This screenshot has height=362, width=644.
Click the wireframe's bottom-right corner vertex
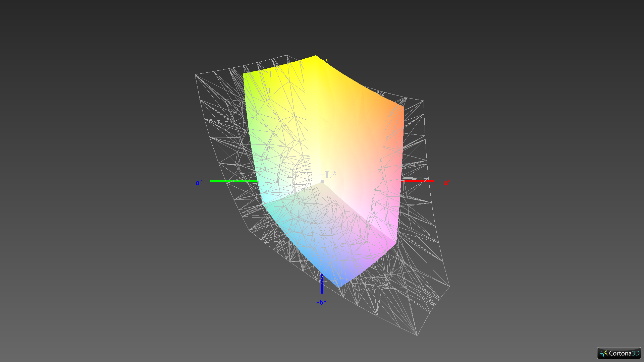point(417,335)
